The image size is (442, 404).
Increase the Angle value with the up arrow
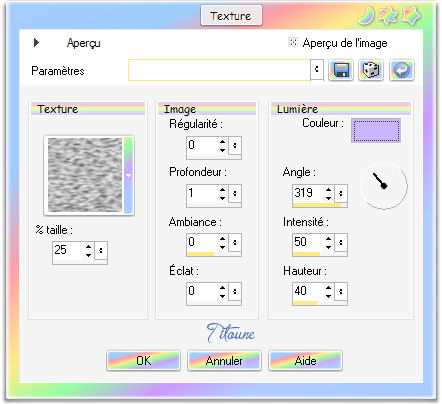[328, 189]
